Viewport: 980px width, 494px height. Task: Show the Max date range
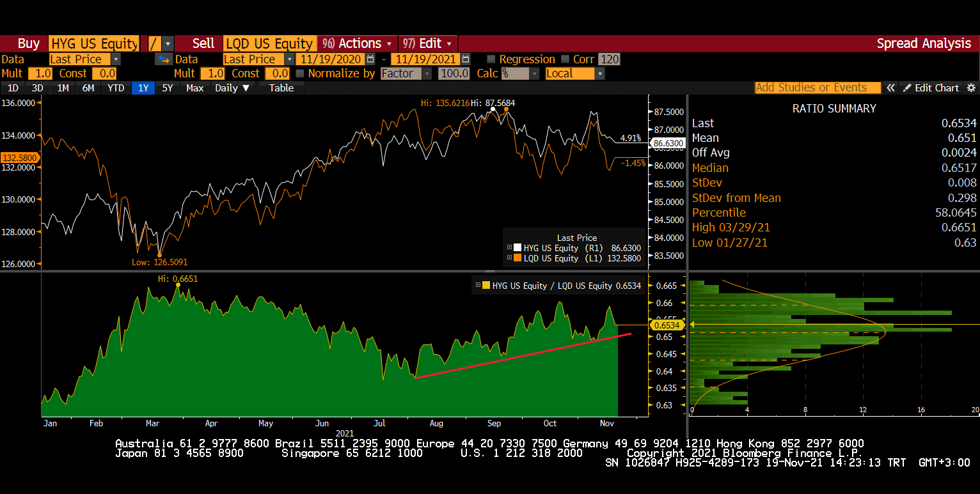tap(194, 88)
